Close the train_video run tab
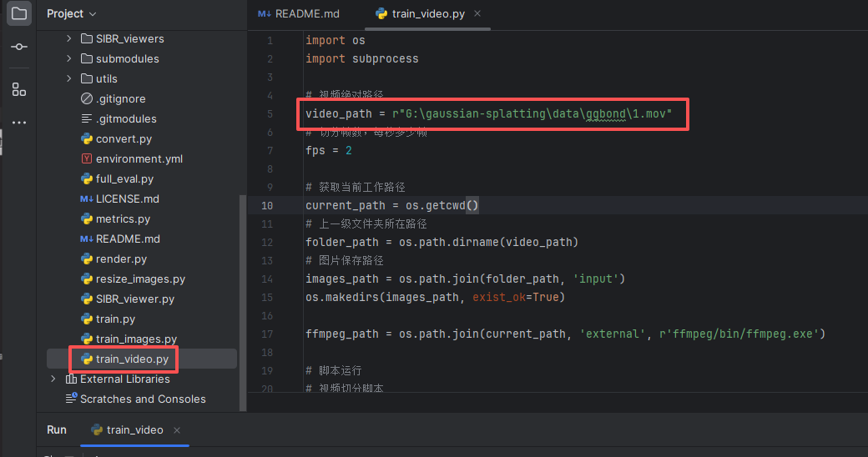This screenshot has width=868, height=457. coord(176,429)
